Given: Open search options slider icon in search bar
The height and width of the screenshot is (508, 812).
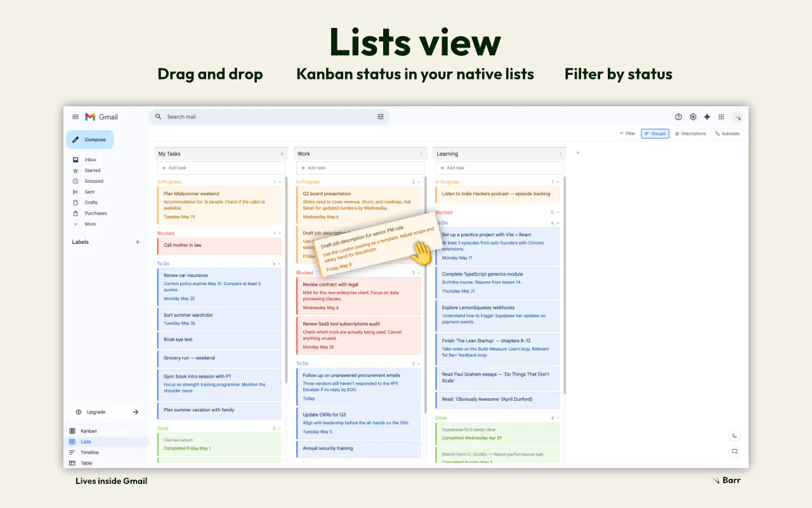Looking at the screenshot, I should (x=381, y=117).
